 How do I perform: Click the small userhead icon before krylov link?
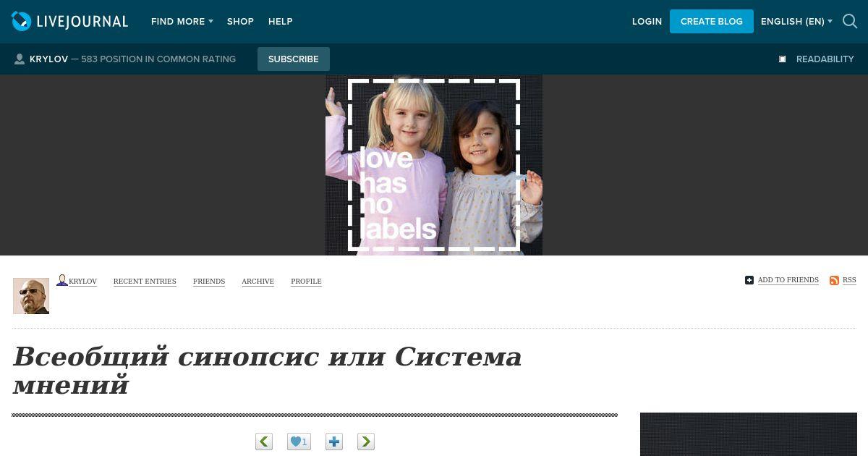tap(62, 280)
